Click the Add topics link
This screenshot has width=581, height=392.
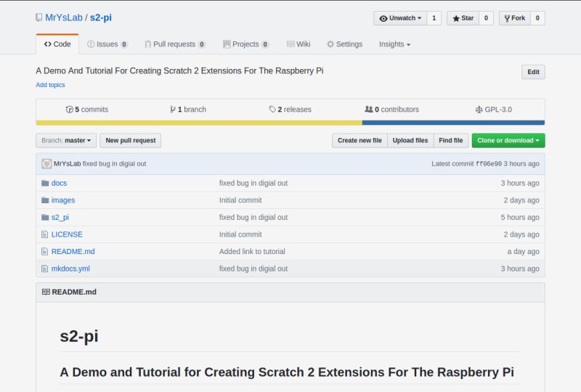(x=50, y=85)
